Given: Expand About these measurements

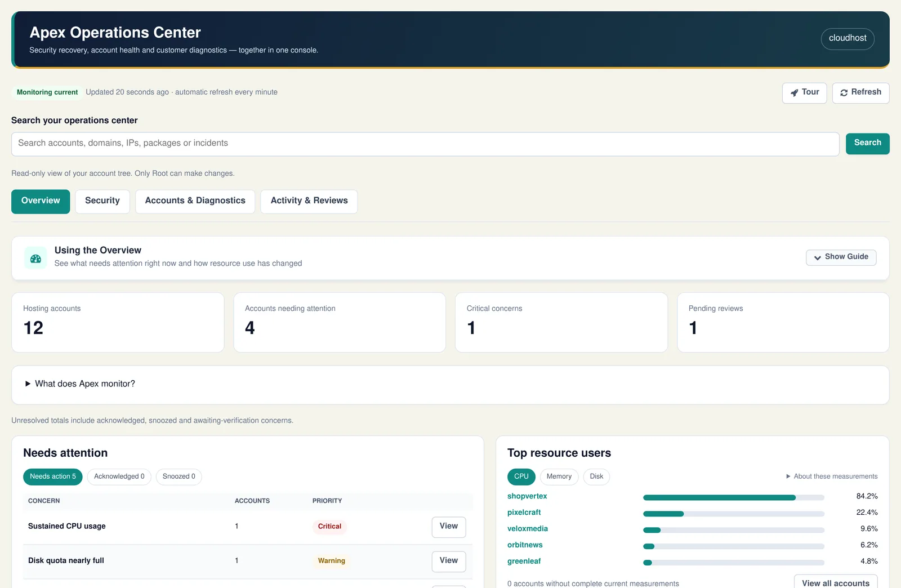Looking at the screenshot, I should coord(831,476).
